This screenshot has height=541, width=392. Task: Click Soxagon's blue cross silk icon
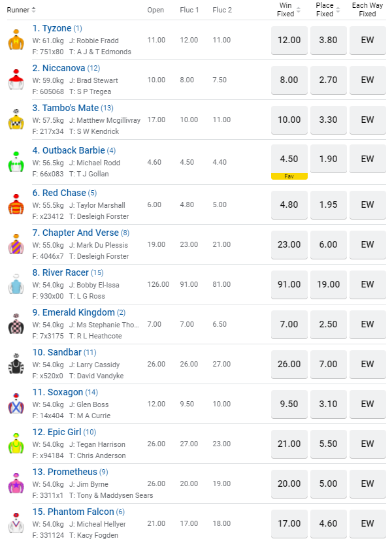point(16,404)
